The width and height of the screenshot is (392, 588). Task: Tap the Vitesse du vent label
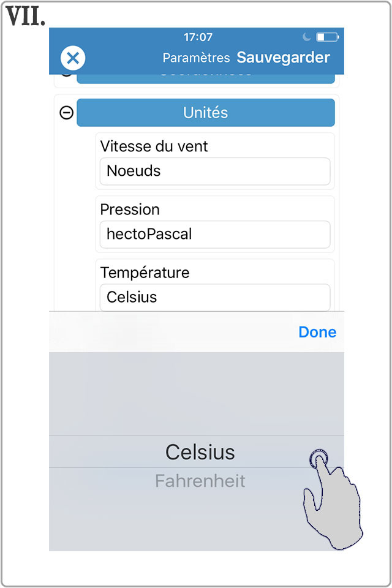(154, 146)
